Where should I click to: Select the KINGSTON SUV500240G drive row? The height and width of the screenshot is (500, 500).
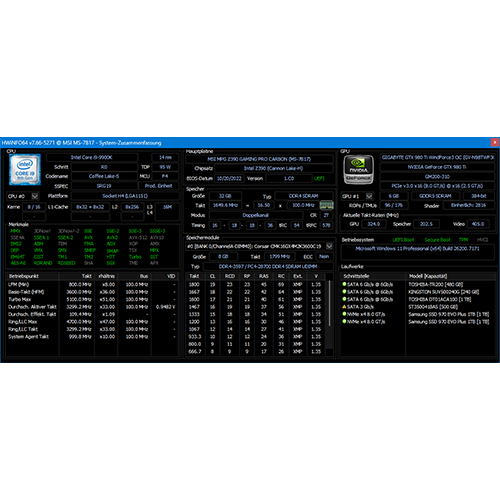click(x=418, y=292)
